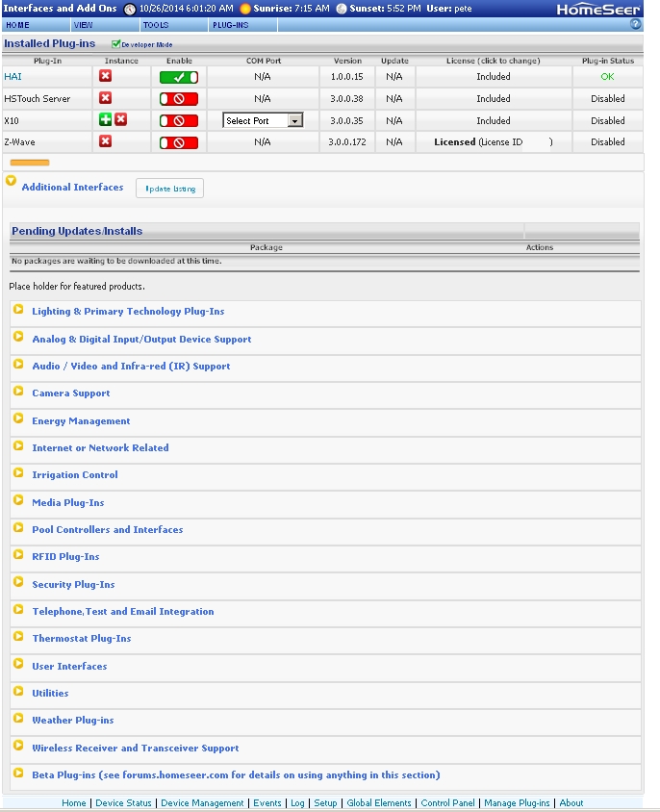This screenshot has width=660, height=812.
Task: Expand Camera Support arrow icon
Action: click(18, 391)
